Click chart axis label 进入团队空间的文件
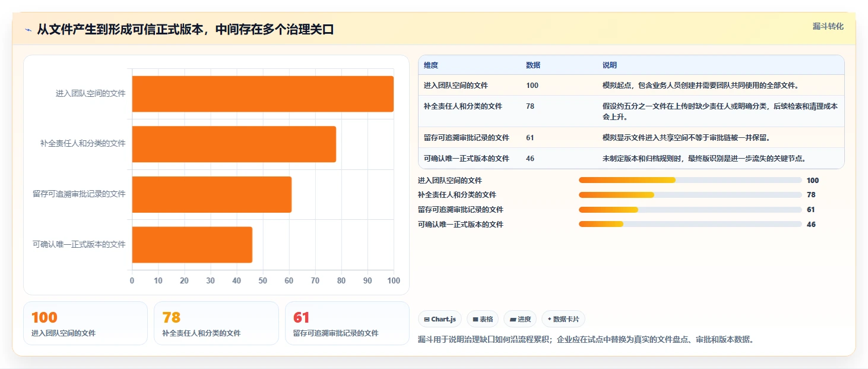Screen dimensions: 868x369 [x=91, y=93]
